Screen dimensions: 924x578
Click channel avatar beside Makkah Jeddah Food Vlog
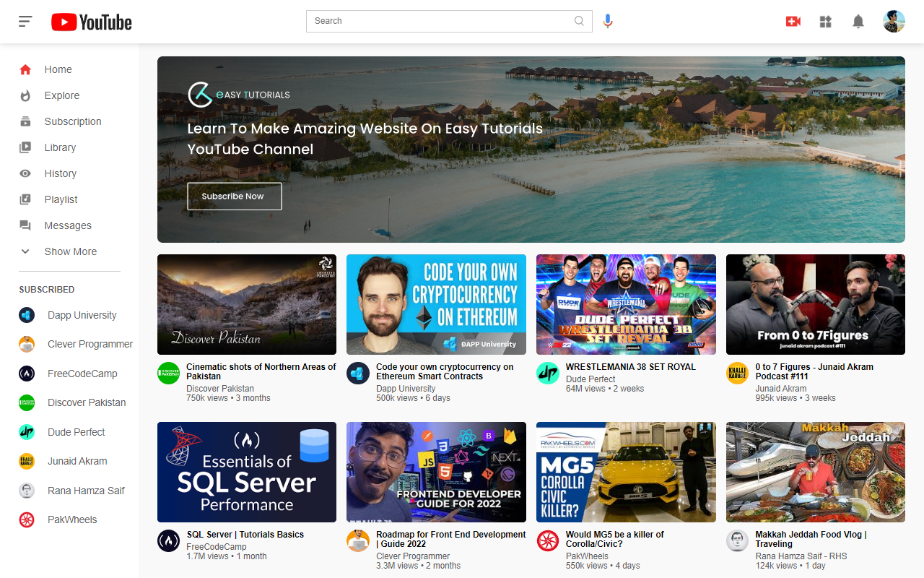[737, 541]
